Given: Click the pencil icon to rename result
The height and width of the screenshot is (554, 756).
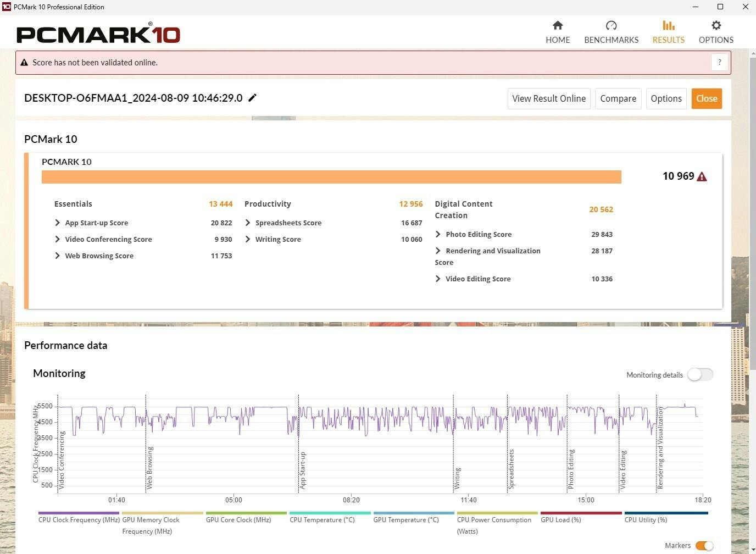Looking at the screenshot, I should point(253,98).
